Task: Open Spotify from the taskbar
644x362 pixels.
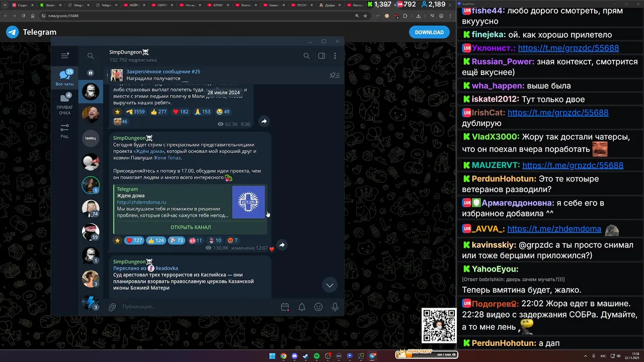Action: pyautogui.click(x=316, y=356)
